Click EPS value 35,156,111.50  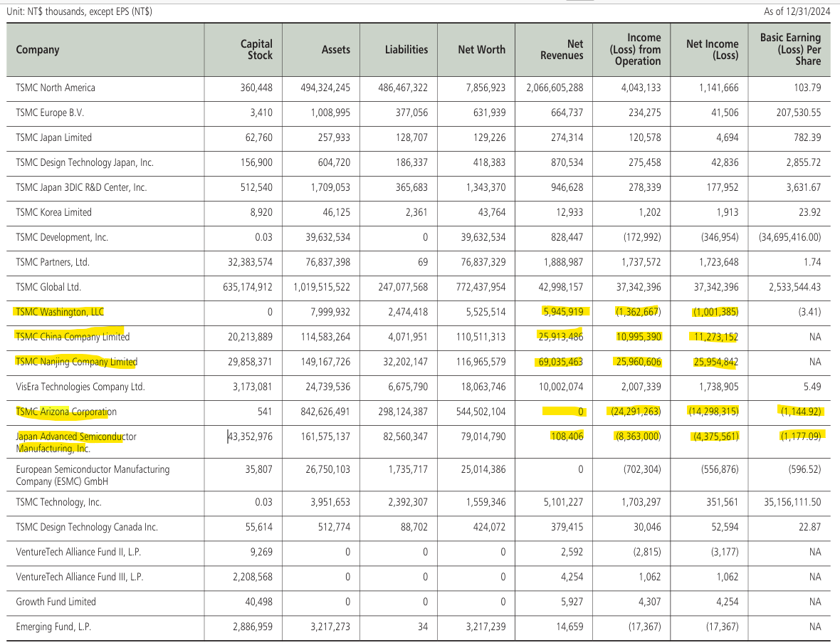click(792, 503)
